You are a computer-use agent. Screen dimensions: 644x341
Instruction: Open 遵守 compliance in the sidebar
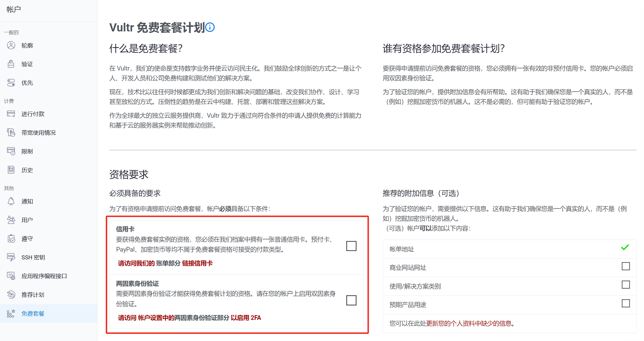(x=49, y=239)
